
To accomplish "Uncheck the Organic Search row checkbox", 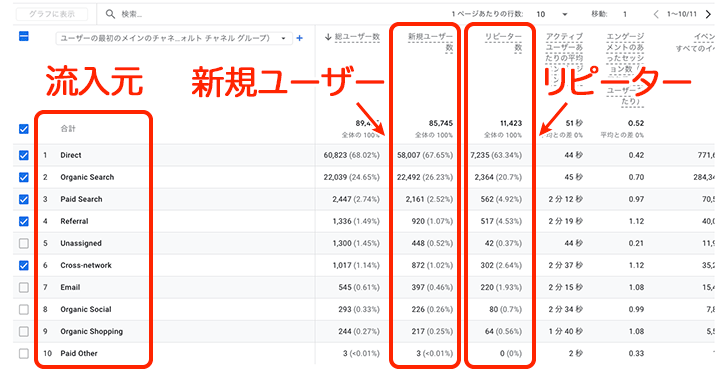I will click(x=24, y=177).
